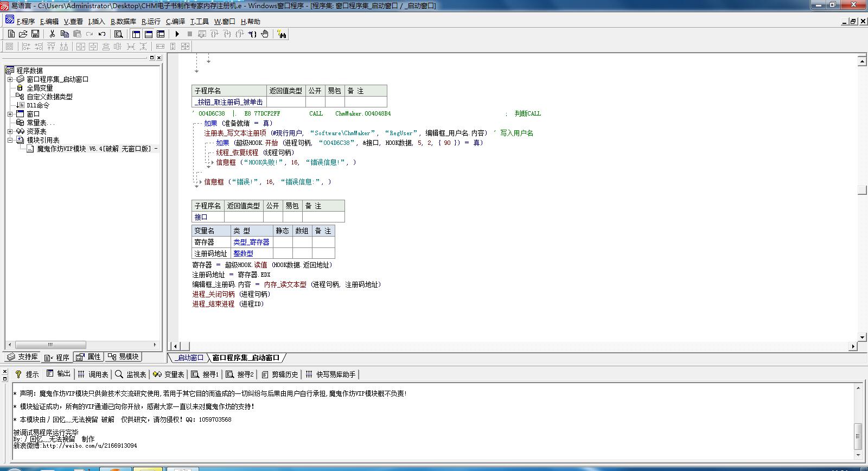The image size is (868, 471).
Task: Click the Step into braces icon
Action: 227,34
